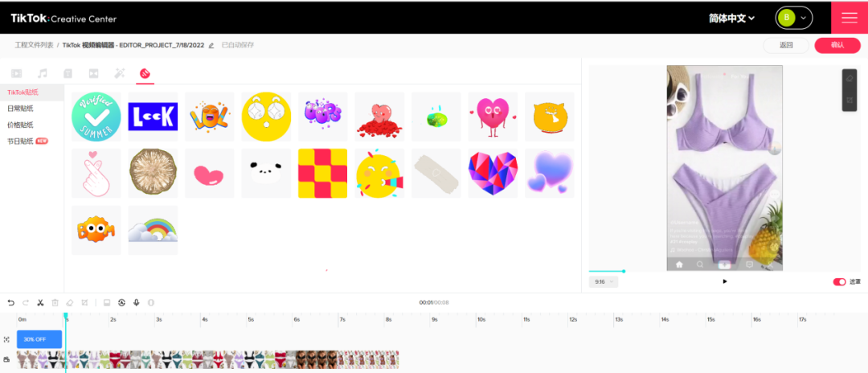Play the video preview
Image resolution: width=868 pixels, height=373 pixels.
(x=725, y=281)
